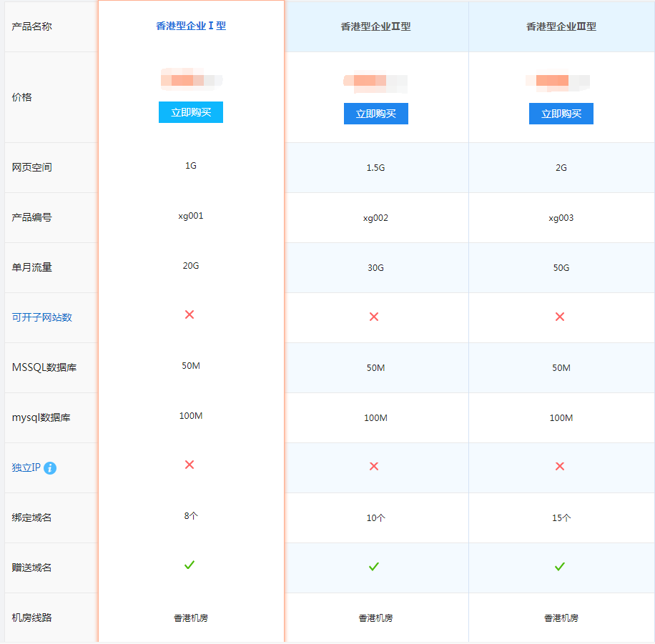Select the 香港型企业Ⅱ型 column header
Viewport: 655px width, 644px height.
[x=376, y=27]
